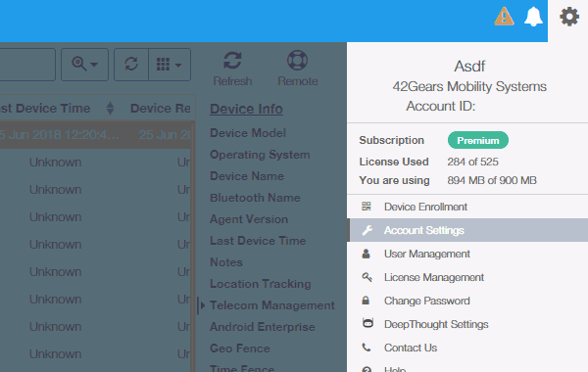
Task: Click the User Management person icon
Action: tap(366, 254)
